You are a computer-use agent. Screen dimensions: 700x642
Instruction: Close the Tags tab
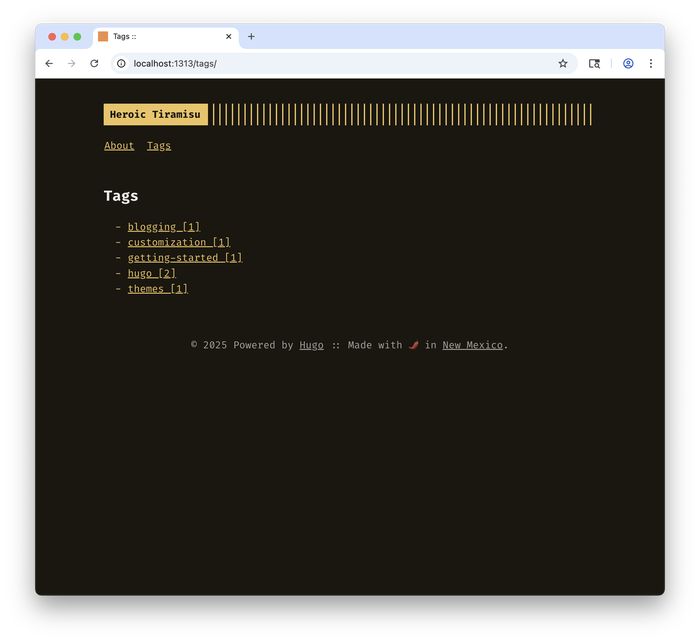pyautogui.click(x=229, y=37)
